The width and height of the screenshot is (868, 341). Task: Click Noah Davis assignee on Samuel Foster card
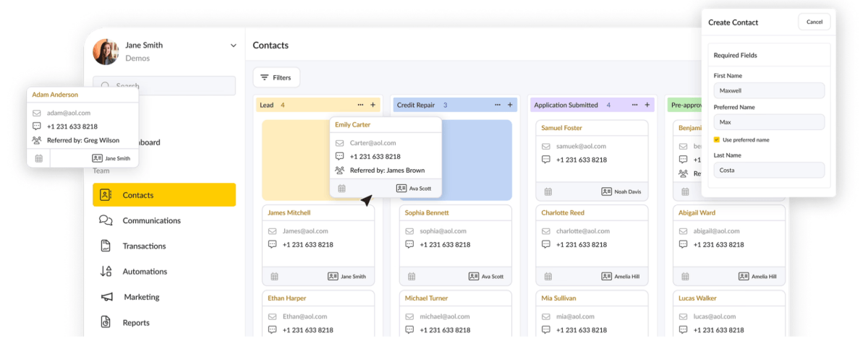(621, 191)
